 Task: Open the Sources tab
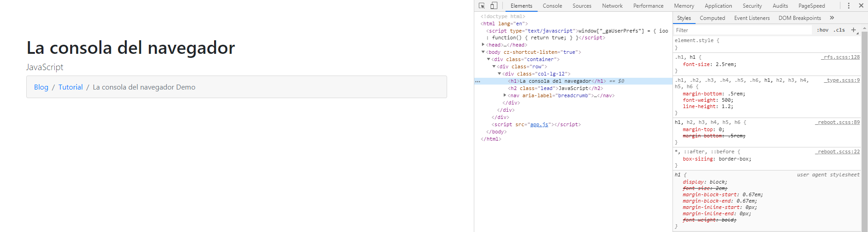tap(582, 6)
